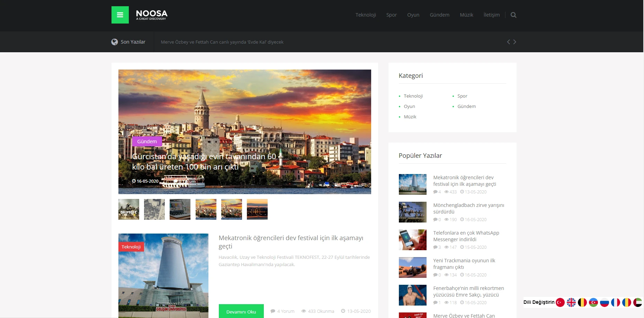Select the Azerbaijan flag language
The height and width of the screenshot is (318, 644).
[593, 302]
